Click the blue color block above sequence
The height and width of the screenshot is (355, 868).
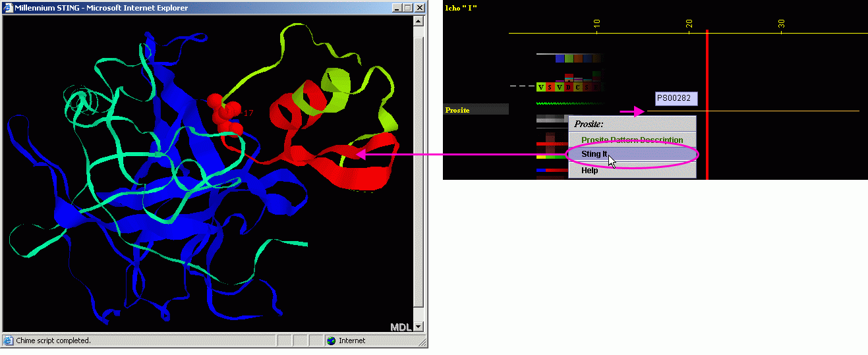click(x=560, y=59)
